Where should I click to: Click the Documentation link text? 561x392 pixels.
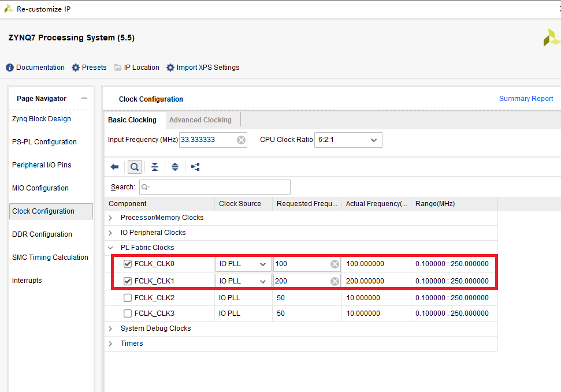point(40,68)
